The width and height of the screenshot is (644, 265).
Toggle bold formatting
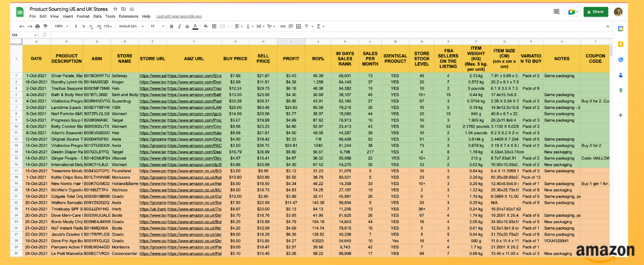click(172, 26)
